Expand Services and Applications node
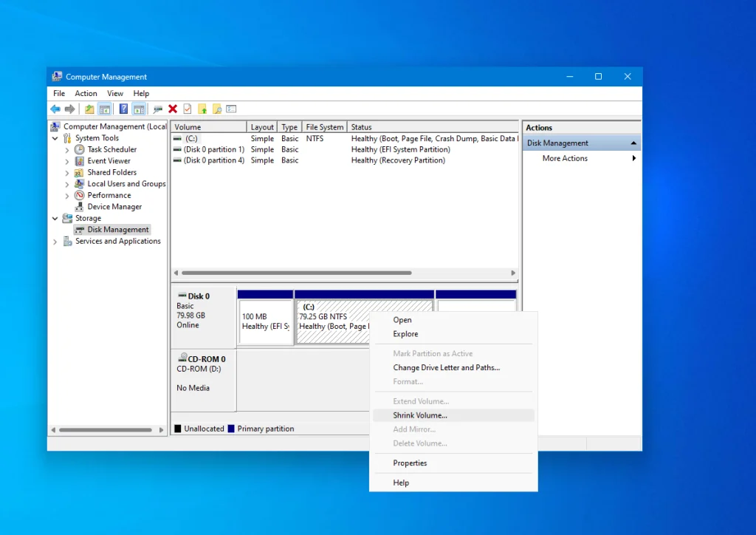This screenshot has width=756, height=535. [x=55, y=242]
